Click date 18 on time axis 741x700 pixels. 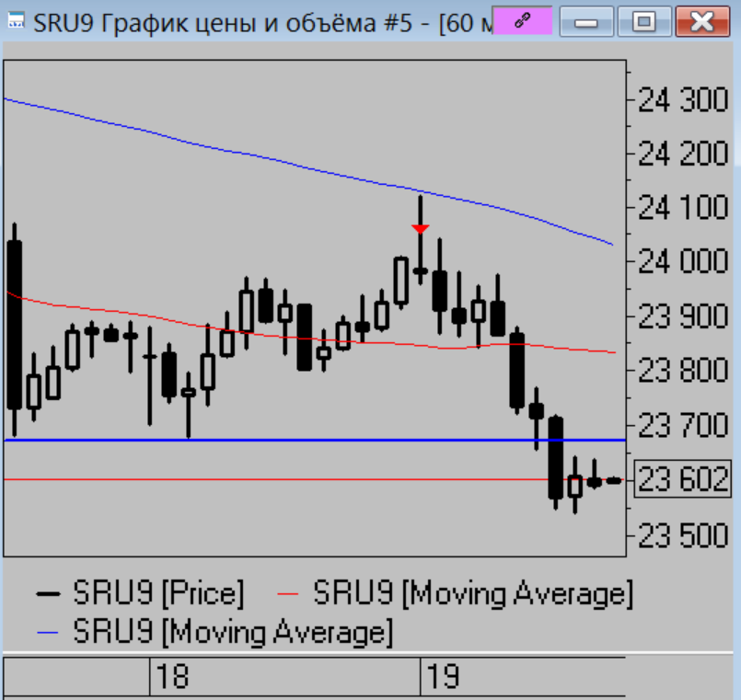171,679
